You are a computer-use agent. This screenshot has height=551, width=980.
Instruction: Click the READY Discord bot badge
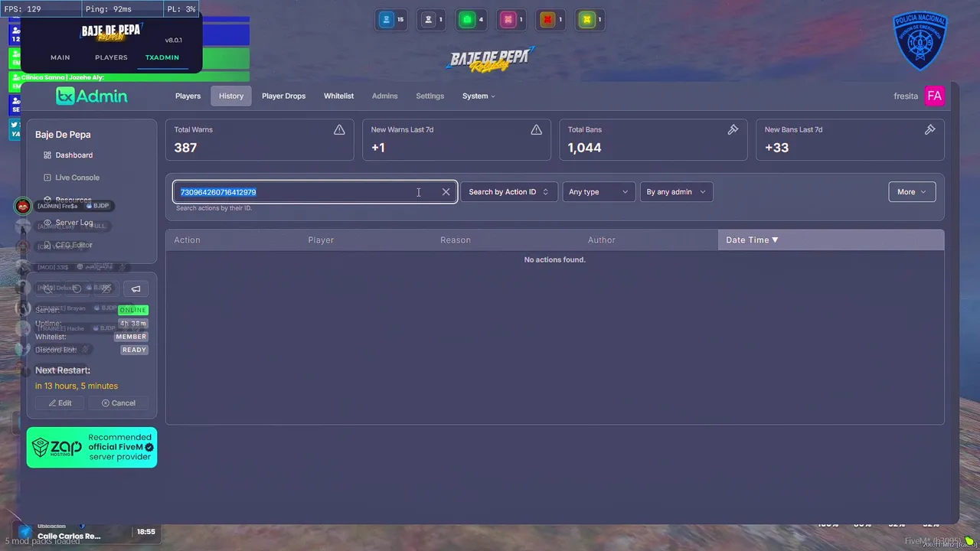134,350
